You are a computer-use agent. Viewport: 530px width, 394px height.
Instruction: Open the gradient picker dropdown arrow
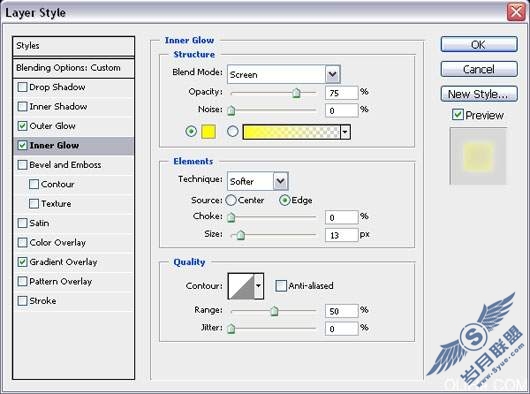[345, 132]
